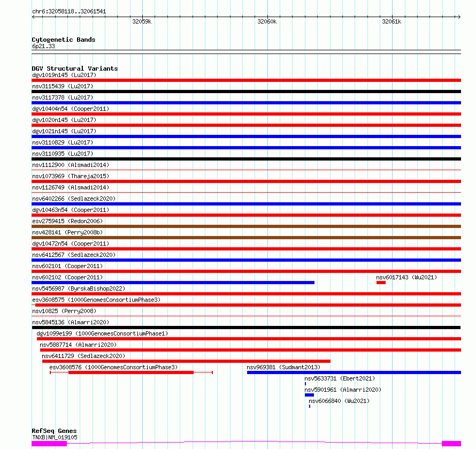
Task: Select the brown esv2759415 variant bar
Action: (x=246, y=226)
